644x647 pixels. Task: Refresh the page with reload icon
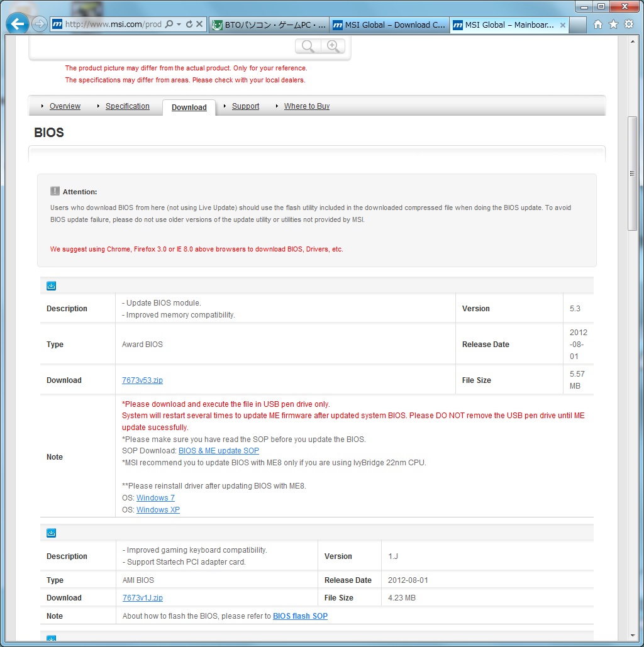[189, 25]
